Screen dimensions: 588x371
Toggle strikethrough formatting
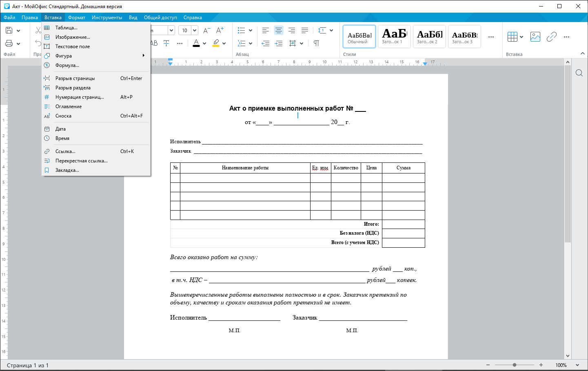pos(166,43)
